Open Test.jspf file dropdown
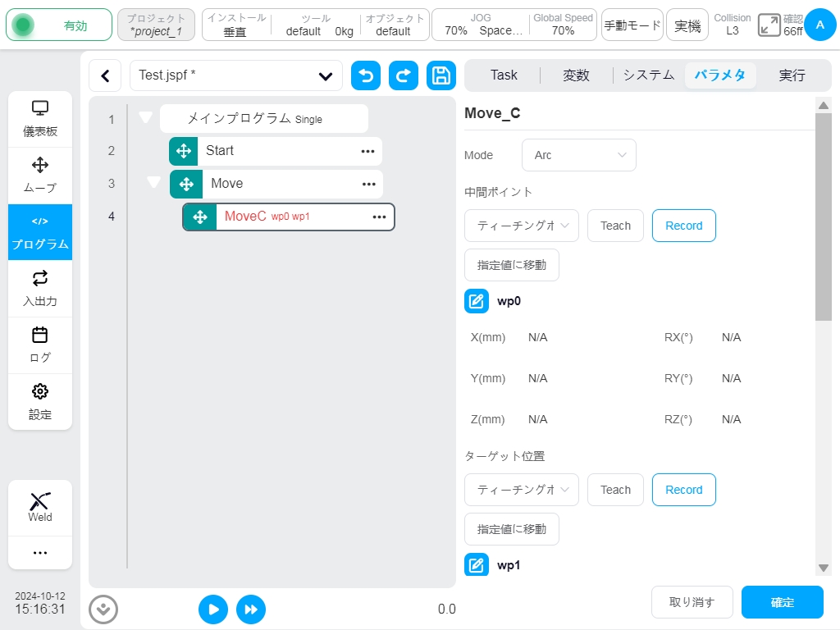Viewport: 840px width, 630px height. (x=236, y=75)
